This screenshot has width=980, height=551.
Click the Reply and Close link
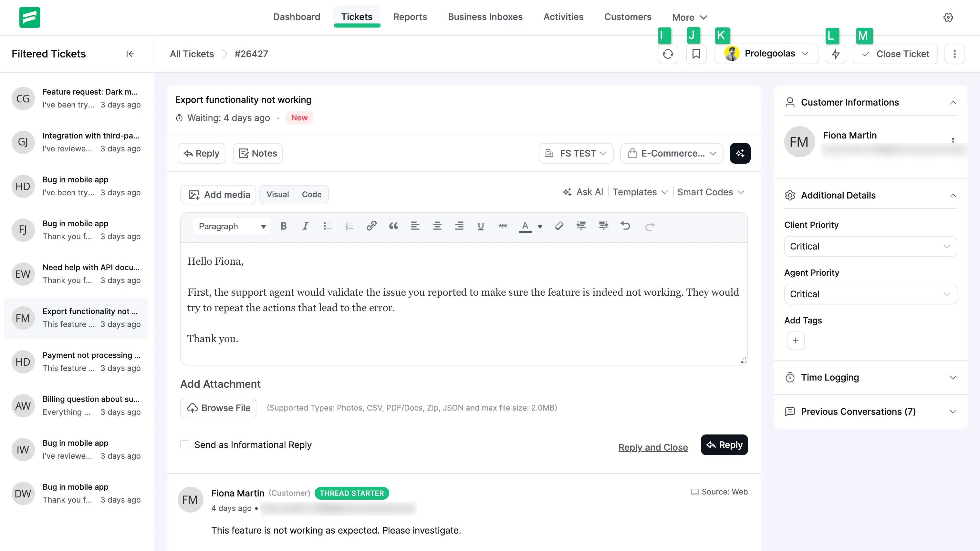pyautogui.click(x=653, y=447)
